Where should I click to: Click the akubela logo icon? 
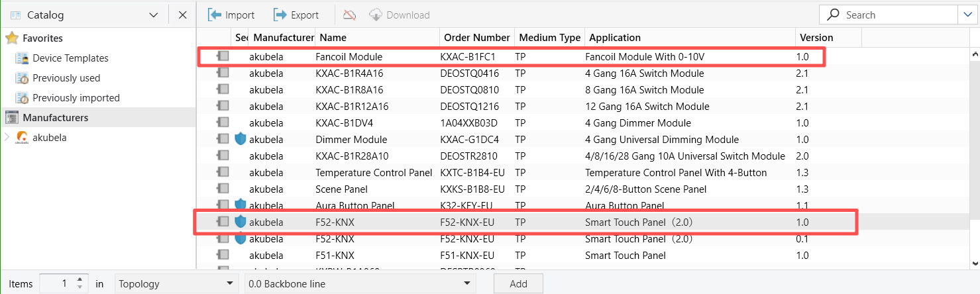click(22, 137)
